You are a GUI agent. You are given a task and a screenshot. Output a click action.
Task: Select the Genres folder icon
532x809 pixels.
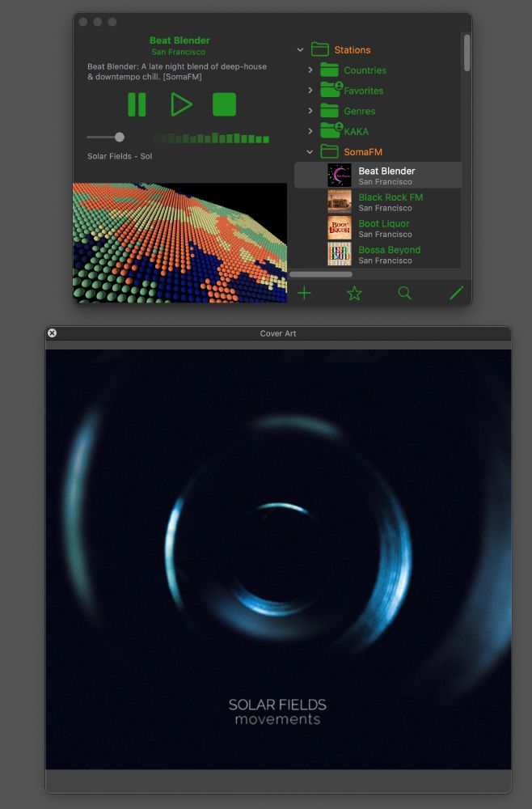pyautogui.click(x=329, y=110)
